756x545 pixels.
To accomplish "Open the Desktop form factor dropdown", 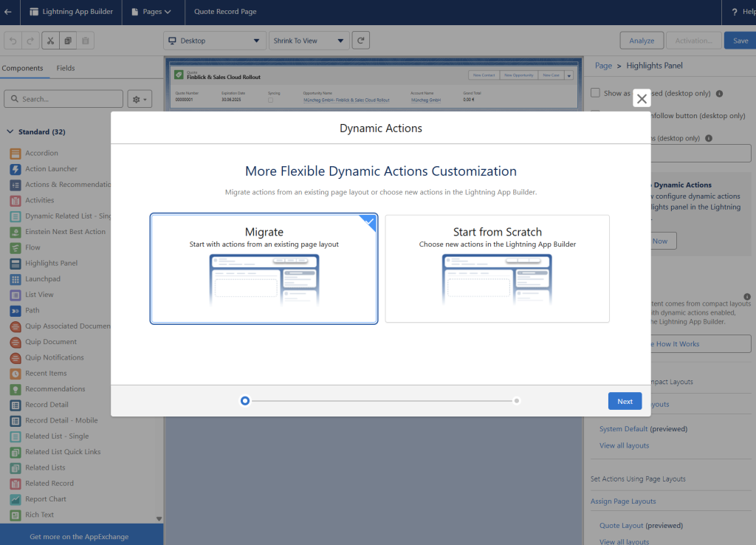I will [x=214, y=41].
